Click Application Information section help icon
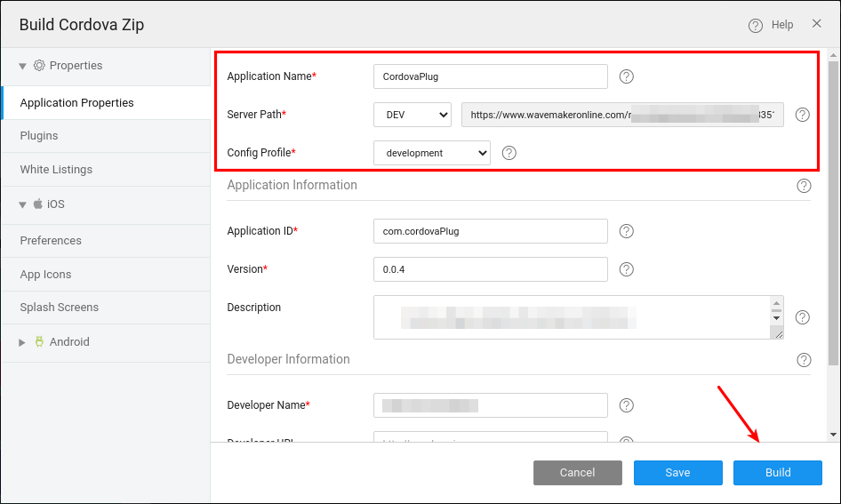The image size is (841, 504). point(804,186)
